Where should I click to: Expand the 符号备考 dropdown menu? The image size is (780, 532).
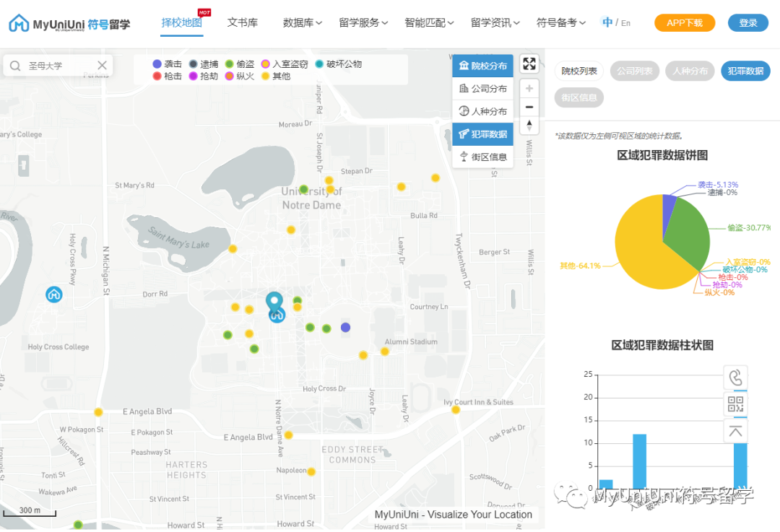[560, 23]
